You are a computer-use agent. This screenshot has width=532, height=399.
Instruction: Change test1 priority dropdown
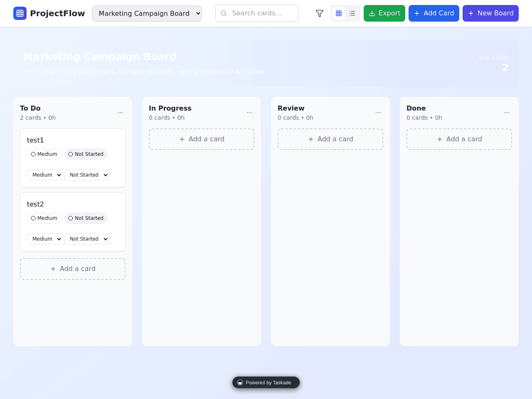(45, 175)
